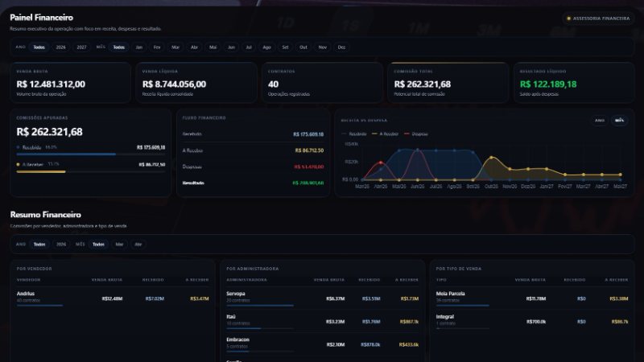Click the blue Recebido progress bar

tap(66, 154)
